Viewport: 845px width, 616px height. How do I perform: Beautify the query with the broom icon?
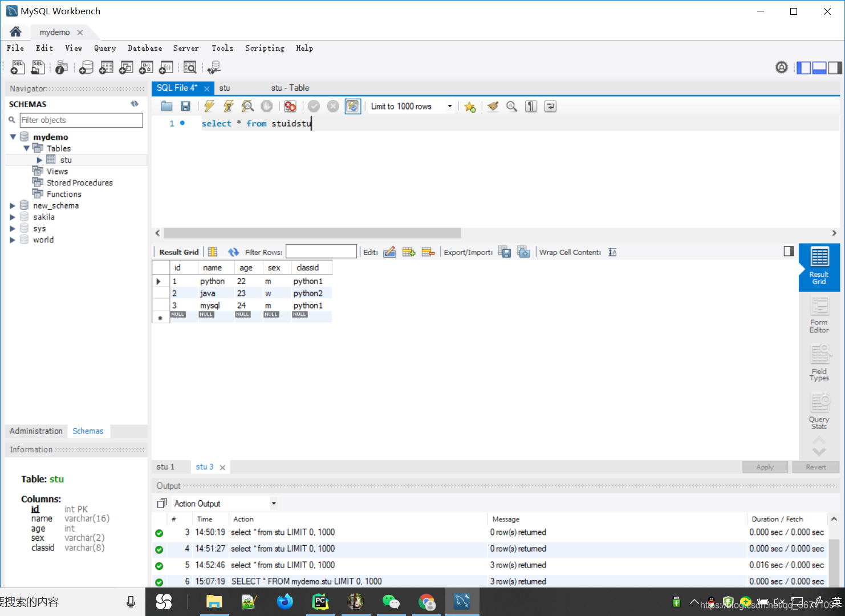pos(493,106)
